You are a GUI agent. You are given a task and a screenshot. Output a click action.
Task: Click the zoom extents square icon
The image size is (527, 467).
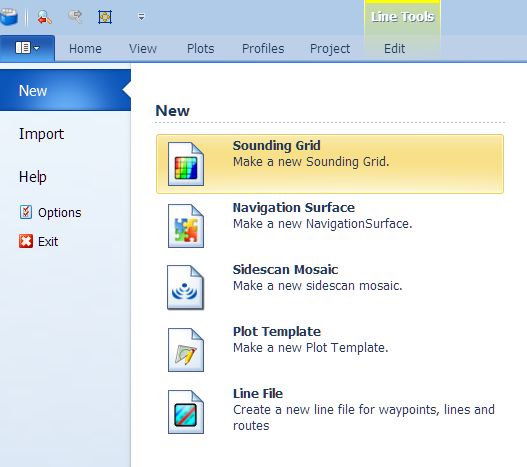[105, 17]
